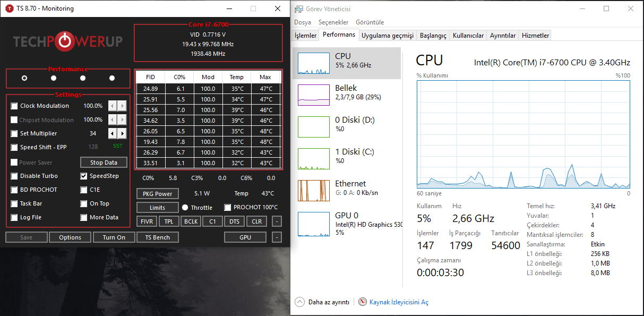Decrease Set Multiplier with the left arrow
The width and height of the screenshot is (644, 316).
pyautogui.click(x=113, y=133)
